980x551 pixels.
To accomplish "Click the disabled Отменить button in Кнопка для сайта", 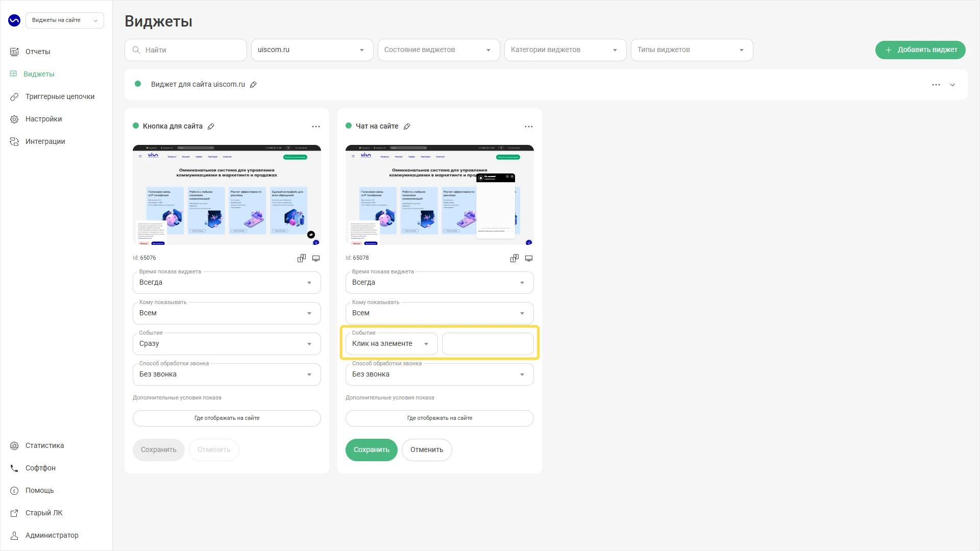I will tap(214, 450).
